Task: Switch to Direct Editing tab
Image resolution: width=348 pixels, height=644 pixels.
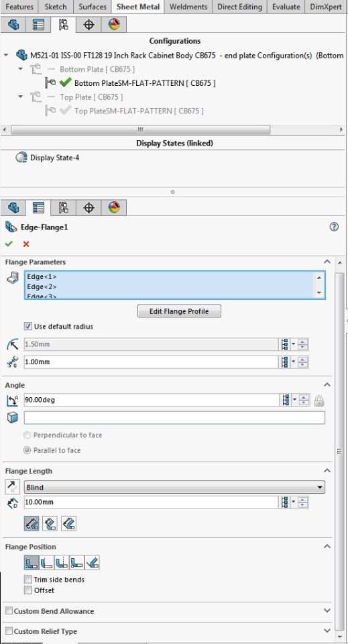Action: click(239, 7)
